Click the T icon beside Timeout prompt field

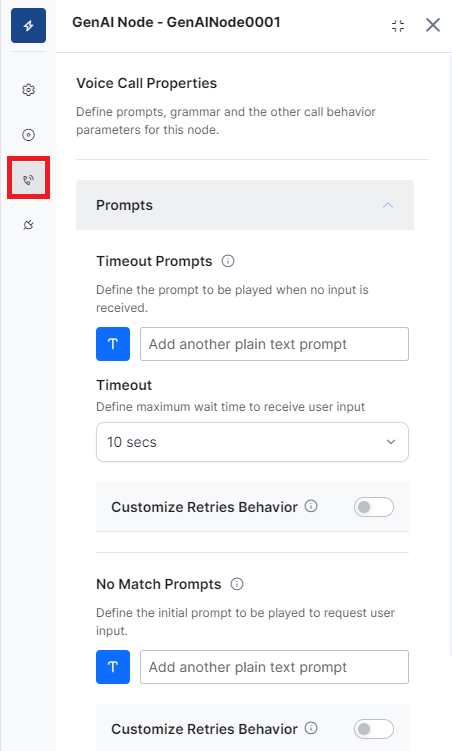tap(113, 344)
